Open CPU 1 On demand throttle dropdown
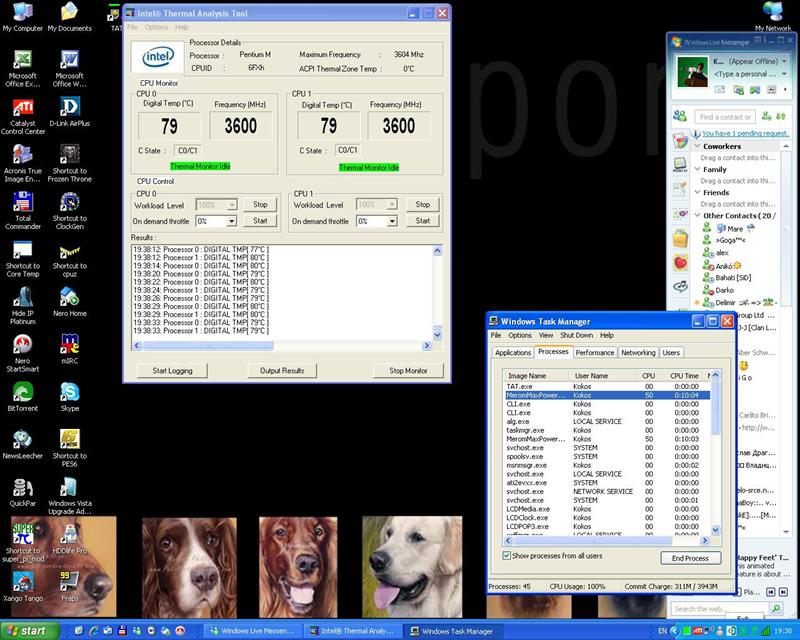The height and width of the screenshot is (640, 800). 391,221
